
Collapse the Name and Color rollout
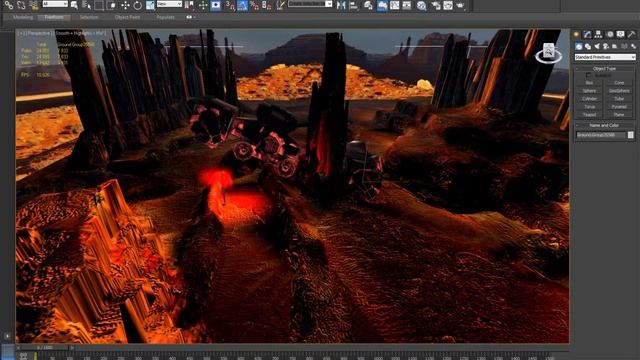[604, 125]
